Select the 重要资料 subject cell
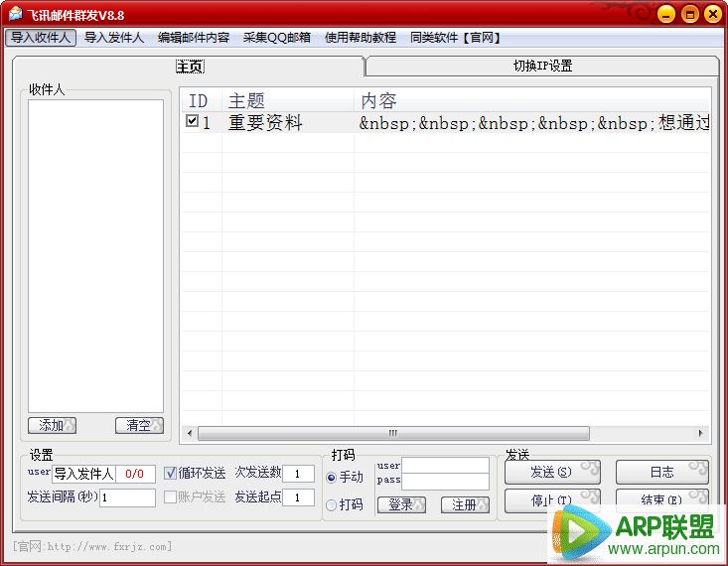Image resolution: width=728 pixels, height=566 pixels. point(288,122)
